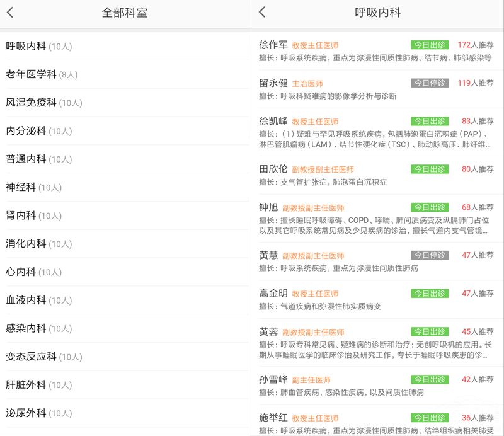The height and width of the screenshot is (436, 504).
Task: Tap 今日出诊 badge for 徐作军
Action: [430, 45]
